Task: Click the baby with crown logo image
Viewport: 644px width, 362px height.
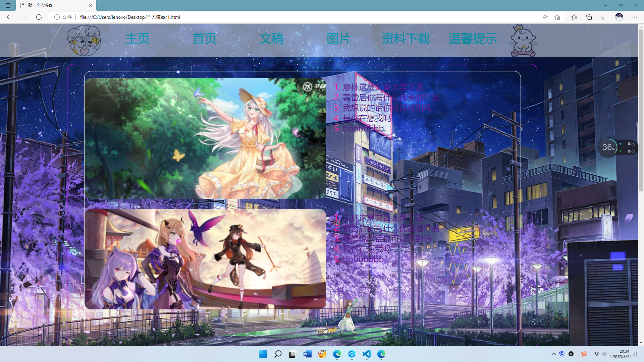Action: (523, 41)
